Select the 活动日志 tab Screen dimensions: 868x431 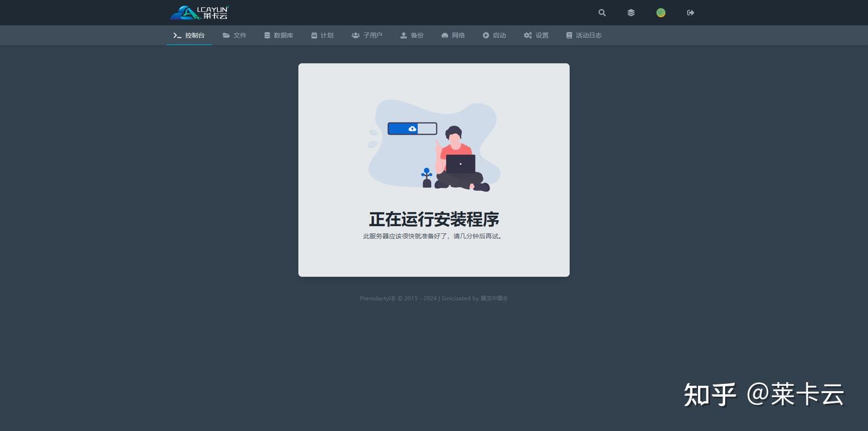[588, 35]
